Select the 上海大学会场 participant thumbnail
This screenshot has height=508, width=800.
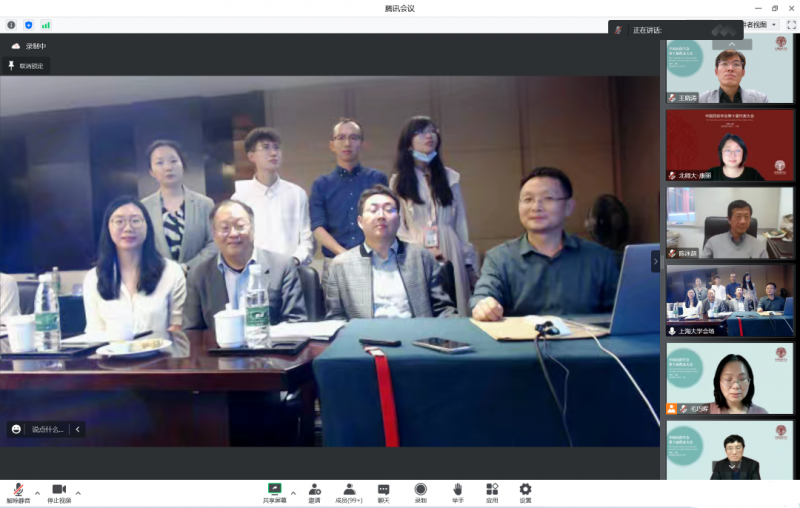[x=731, y=299]
